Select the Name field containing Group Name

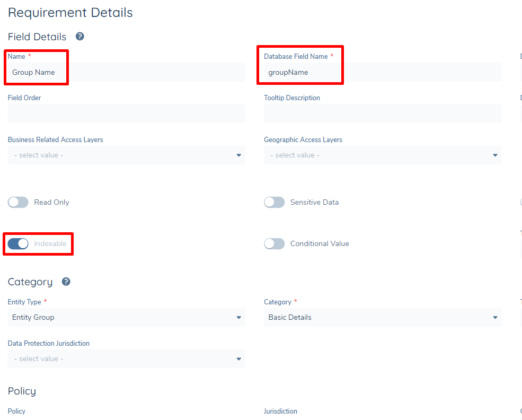[x=126, y=72]
